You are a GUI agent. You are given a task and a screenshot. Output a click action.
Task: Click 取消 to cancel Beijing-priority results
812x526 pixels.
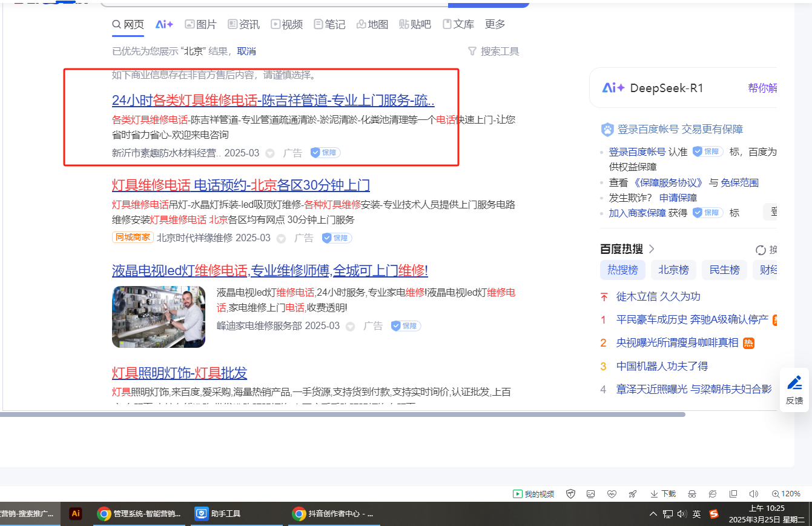coord(246,52)
